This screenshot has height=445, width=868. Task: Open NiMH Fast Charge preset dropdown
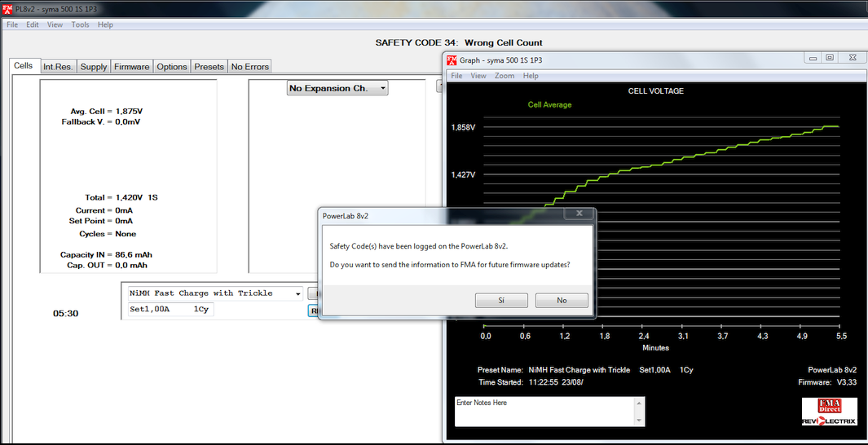(215, 293)
